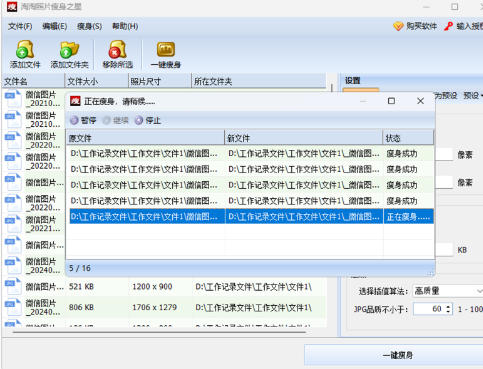Click the 一键瘦身 toolbar icon
Image resolution: width=483 pixels, height=369 pixels.
pyautogui.click(x=166, y=50)
